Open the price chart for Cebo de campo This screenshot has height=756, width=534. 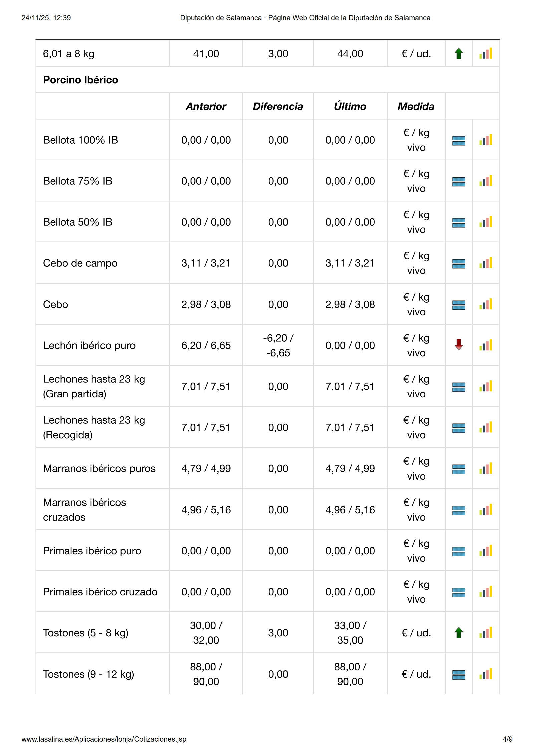pos(486,263)
